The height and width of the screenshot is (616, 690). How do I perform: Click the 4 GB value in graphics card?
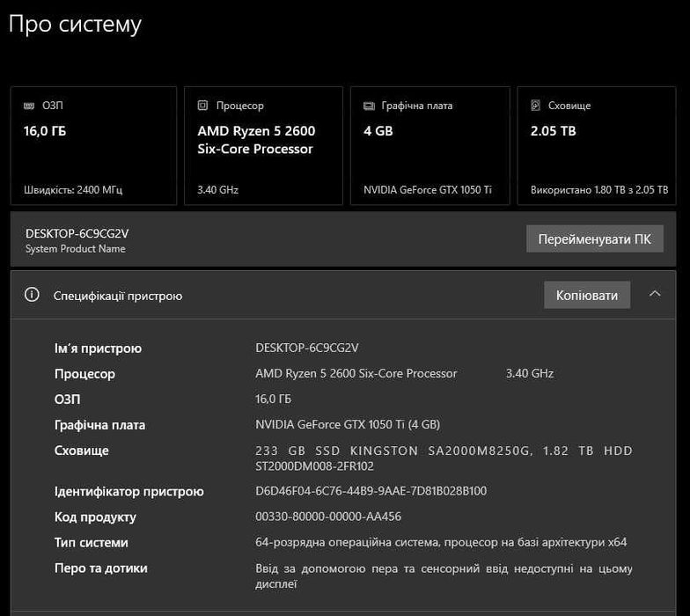(x=378, y=130)
